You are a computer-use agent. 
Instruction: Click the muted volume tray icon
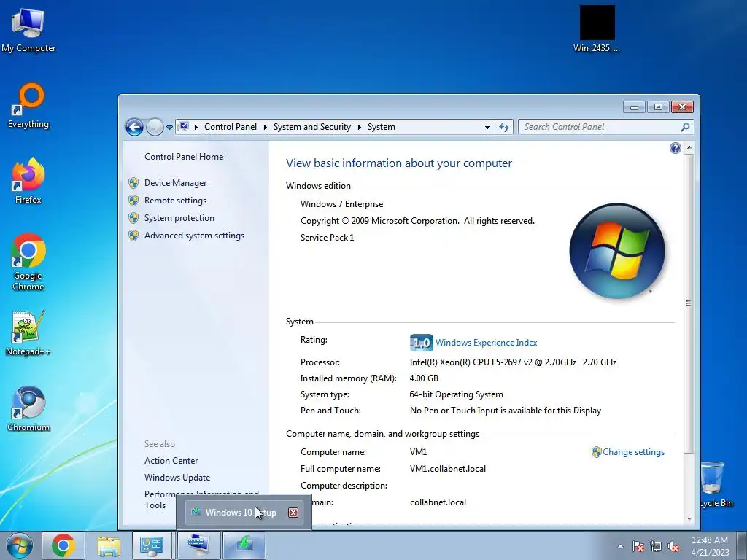pyautogui.click(x=673, y=546)
